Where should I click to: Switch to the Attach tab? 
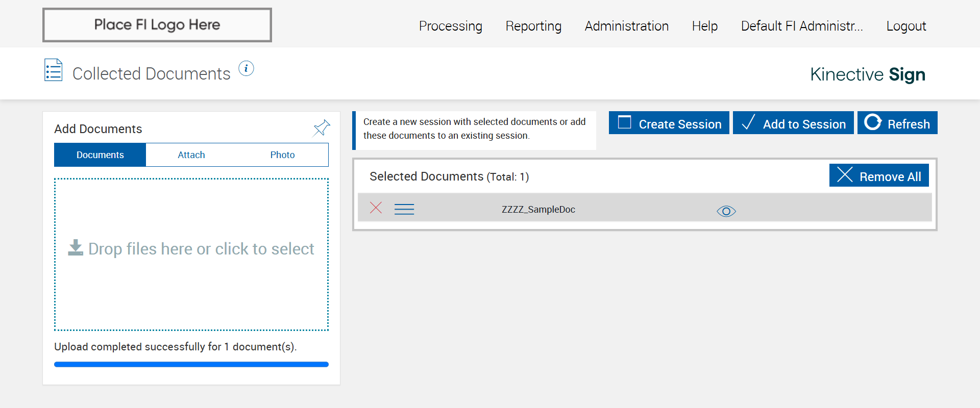coord(191,155)
